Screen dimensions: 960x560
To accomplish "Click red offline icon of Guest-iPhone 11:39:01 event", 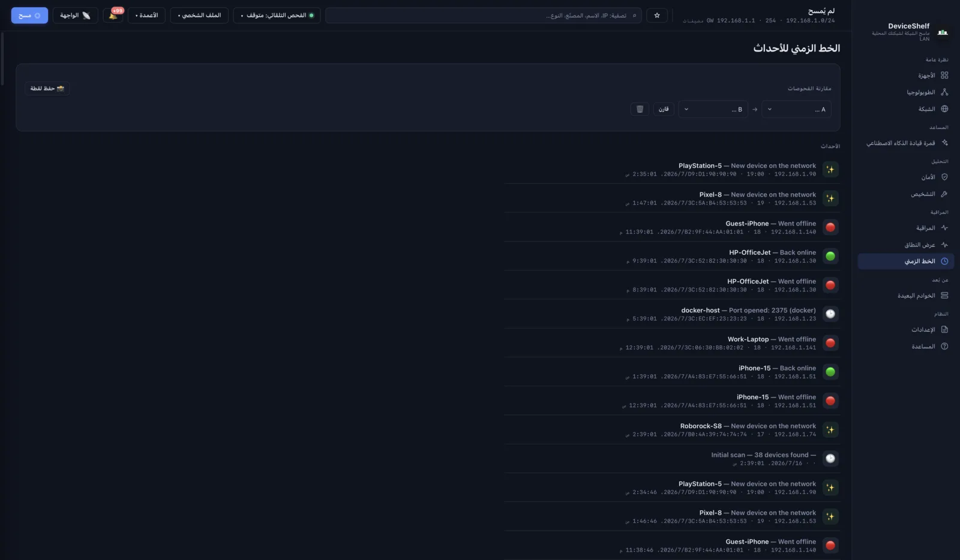I will click(830, 227).
